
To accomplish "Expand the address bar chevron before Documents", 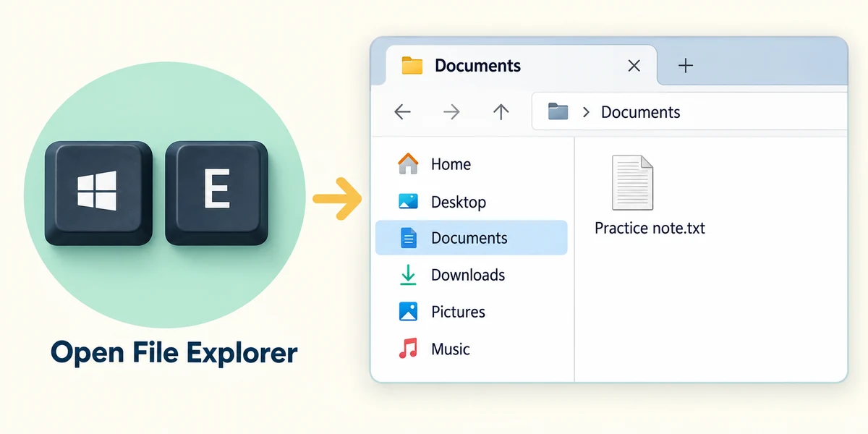I will [x=586, y=112].
